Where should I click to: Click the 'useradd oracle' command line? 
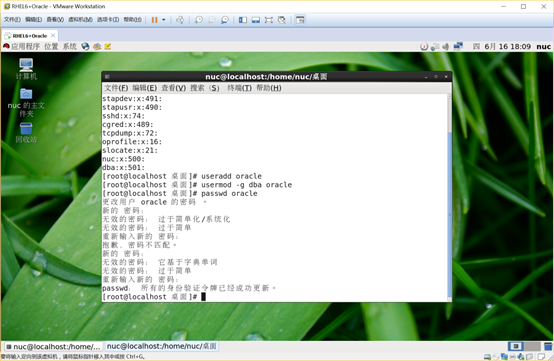tap(182, 176)
